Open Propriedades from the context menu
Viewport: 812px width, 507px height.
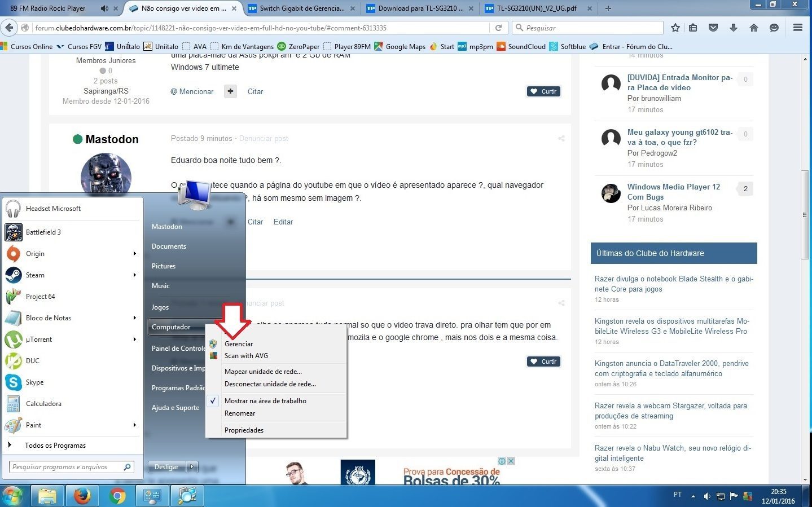(x=244, y=430)
